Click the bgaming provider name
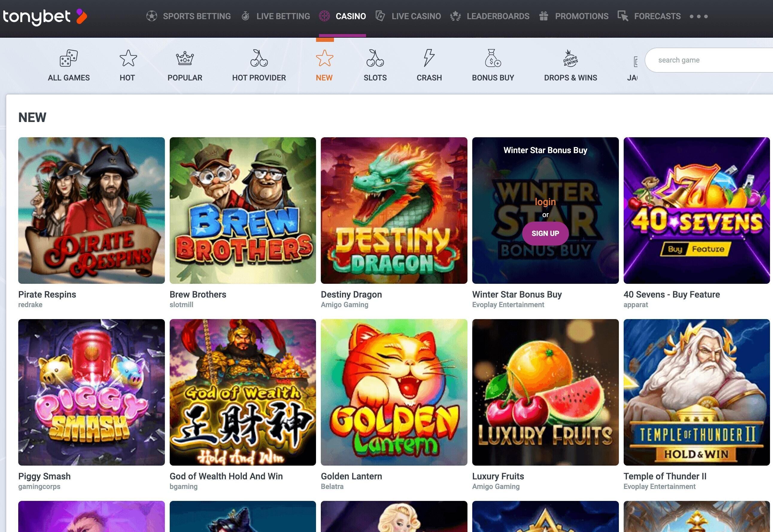Viewport: 773px width, 532px height. tap(183, 486)
